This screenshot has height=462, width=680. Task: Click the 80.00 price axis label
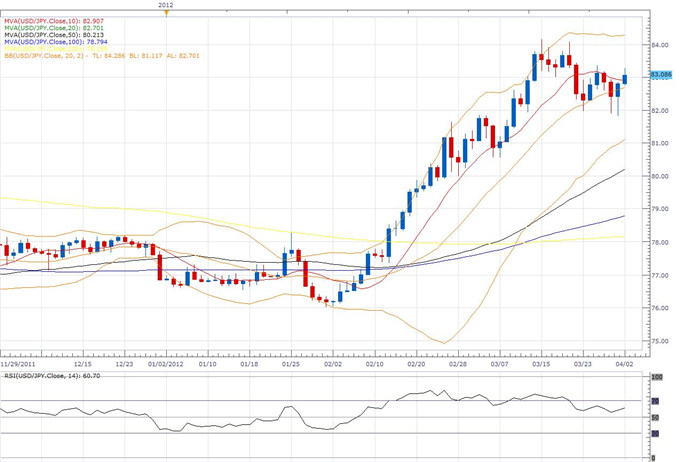point(660,176)
